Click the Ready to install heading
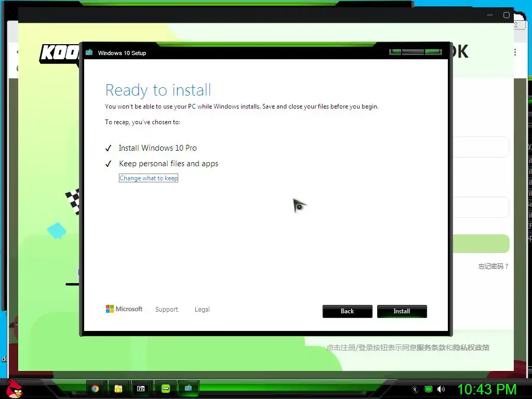532x399 pixels. tap(158, 90)
